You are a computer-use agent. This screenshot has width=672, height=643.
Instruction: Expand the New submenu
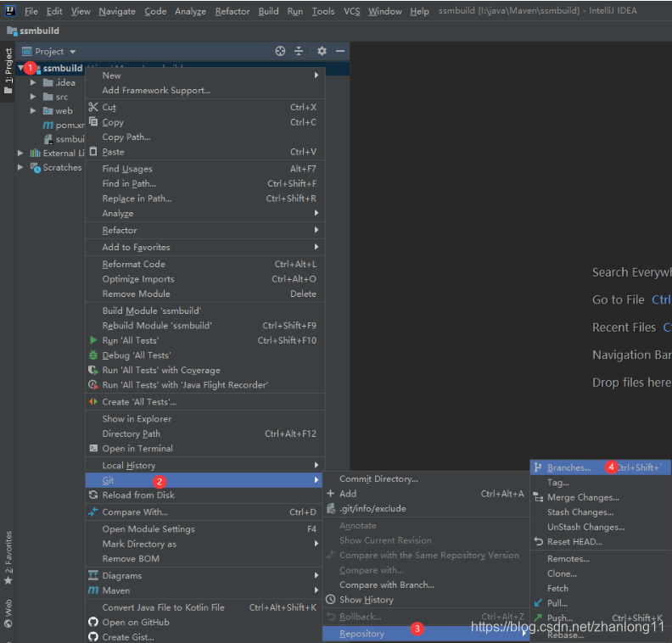(316, 75)
